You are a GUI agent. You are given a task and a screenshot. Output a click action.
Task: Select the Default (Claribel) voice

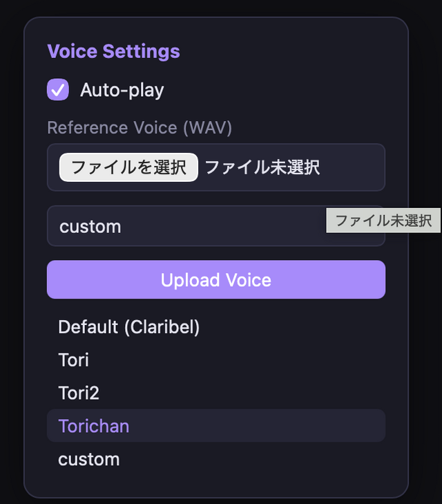pyautogui.click(x=129, y=327)
